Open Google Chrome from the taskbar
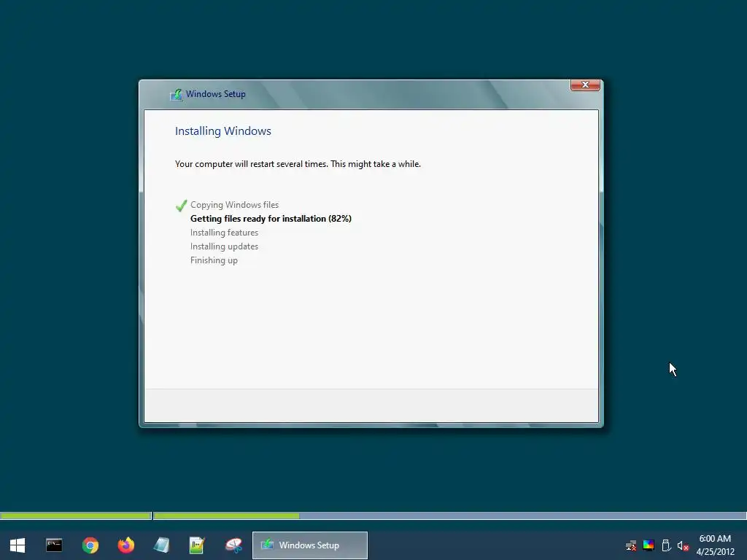747x560 pixels. [x=90, y=545]
